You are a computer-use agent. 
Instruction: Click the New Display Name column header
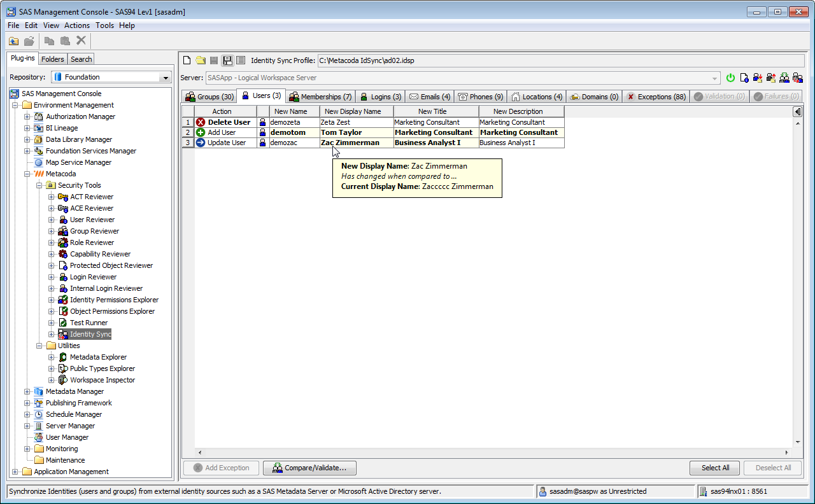(x=357, y=111)
